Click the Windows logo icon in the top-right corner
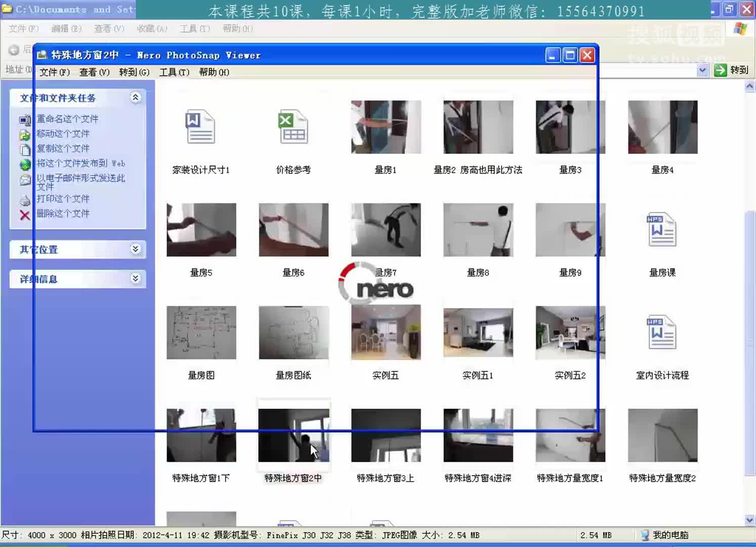This screenshot has width=756, height=547. [x=739, y=28]
